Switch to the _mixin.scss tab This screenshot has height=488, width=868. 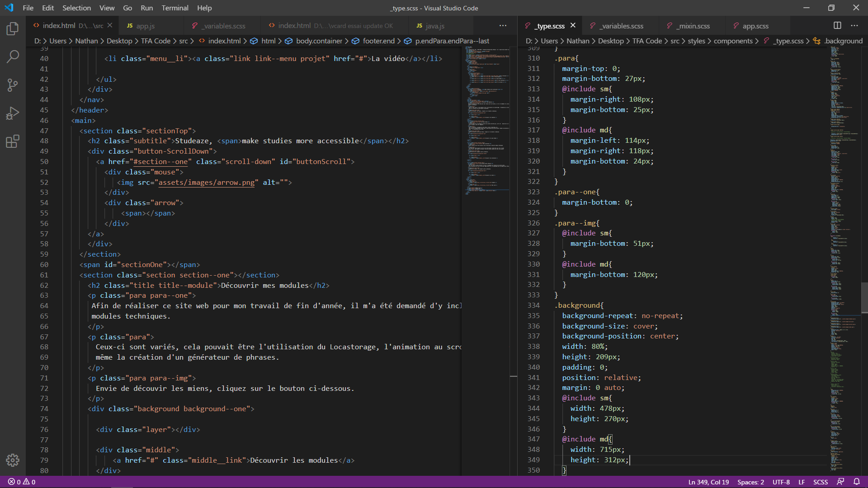click(693, 26)
